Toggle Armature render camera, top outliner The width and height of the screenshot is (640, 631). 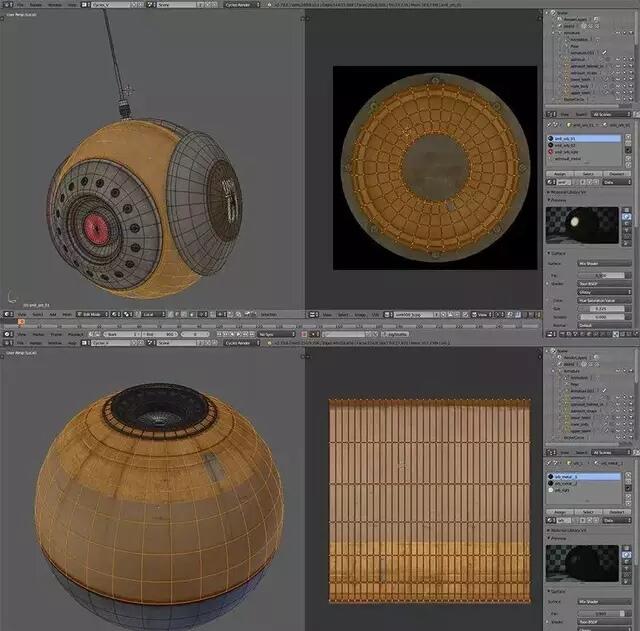pos(631,33)
